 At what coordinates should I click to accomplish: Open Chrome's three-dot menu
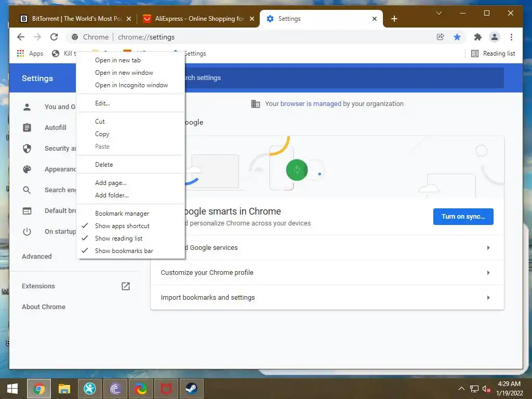(511, 37)
